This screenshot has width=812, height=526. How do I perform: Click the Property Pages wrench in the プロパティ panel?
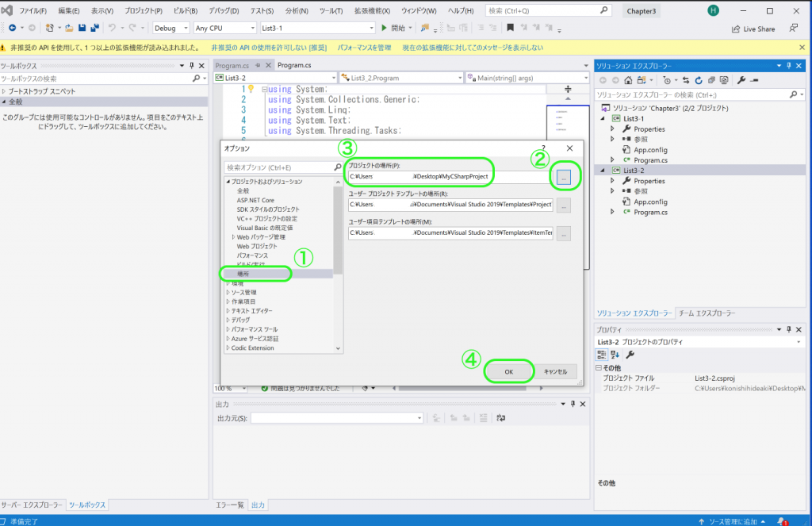click(x=630, y=355)
